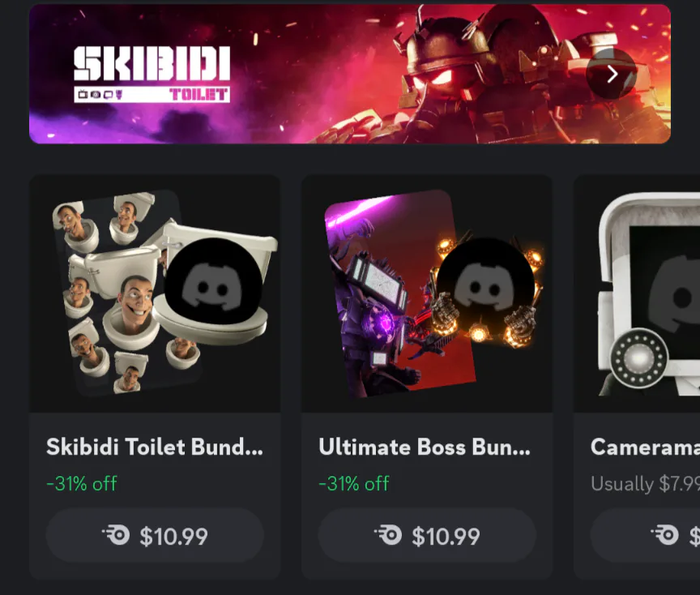
Task: Click the Cameraman price button
Action: click(645, 535)
